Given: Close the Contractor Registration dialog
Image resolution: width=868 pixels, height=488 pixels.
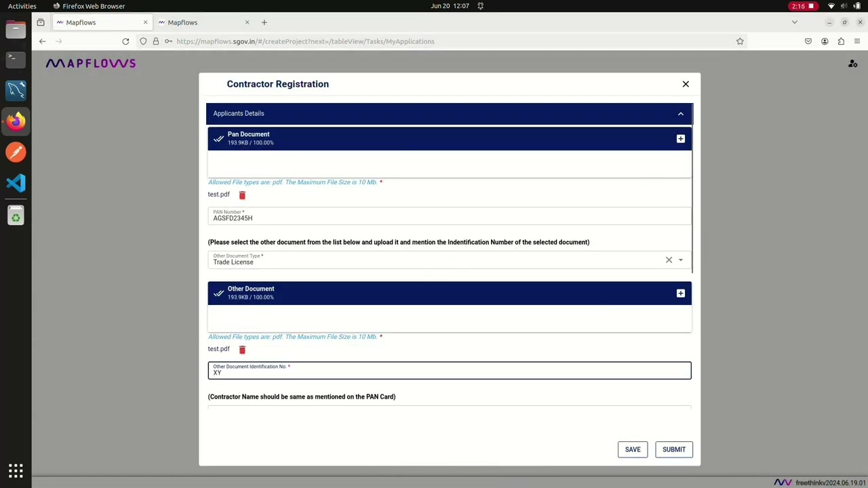Looking at the screenshot, I should pyautogui.click(x=686, y=84).
